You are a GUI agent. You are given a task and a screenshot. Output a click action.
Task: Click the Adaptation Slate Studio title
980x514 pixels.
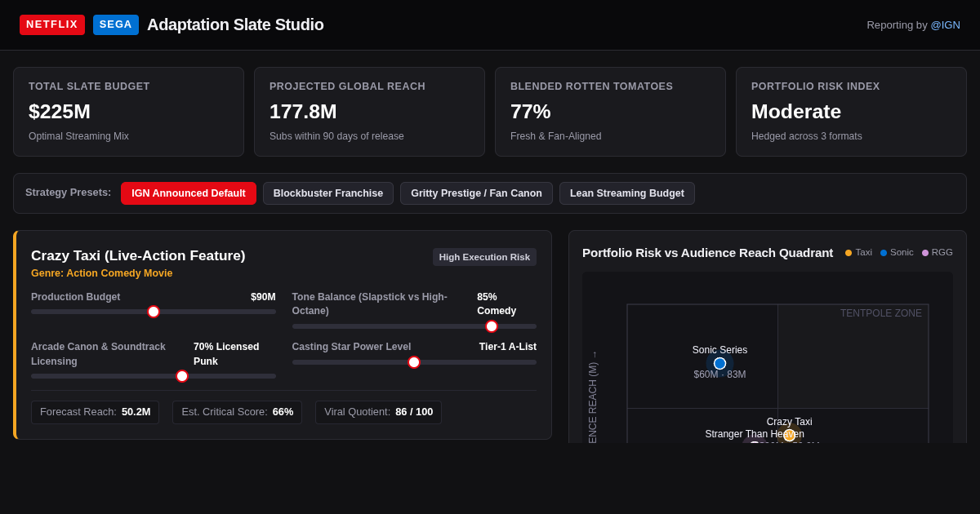[235, 24]
